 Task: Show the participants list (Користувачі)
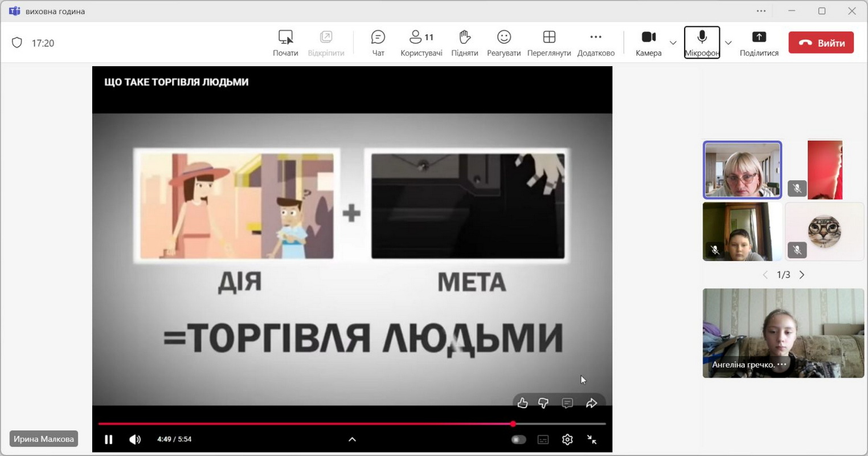pyautogui.click(x=421, y=43)
